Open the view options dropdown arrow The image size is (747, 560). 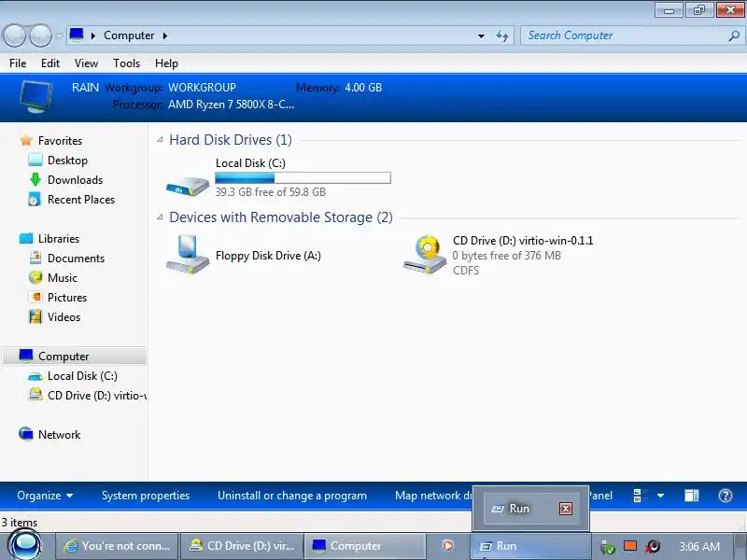click(660, 496)
